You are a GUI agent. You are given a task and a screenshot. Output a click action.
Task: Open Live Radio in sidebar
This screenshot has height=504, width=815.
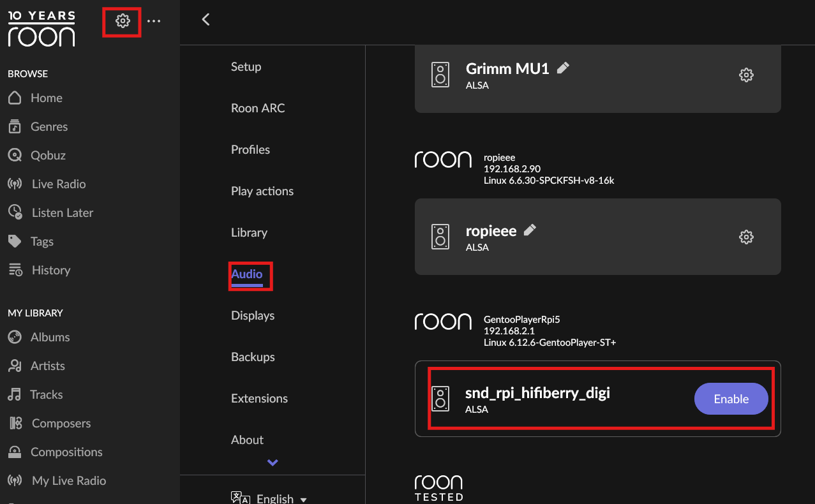[58, 184]
